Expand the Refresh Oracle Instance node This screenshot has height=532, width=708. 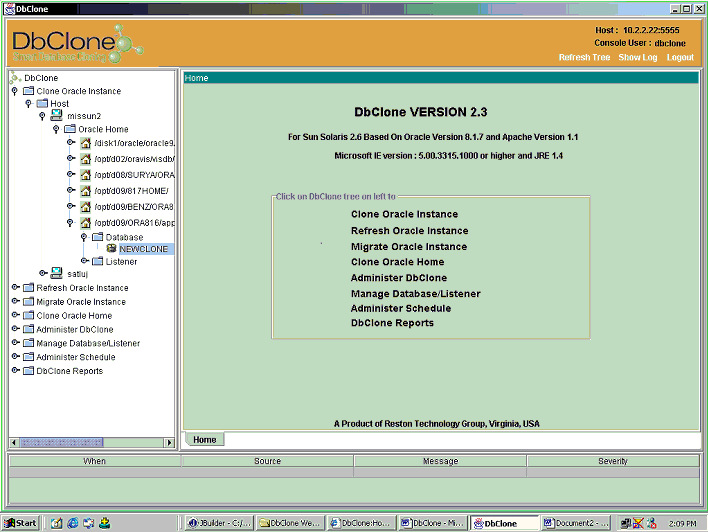click(x=15, y=287)
